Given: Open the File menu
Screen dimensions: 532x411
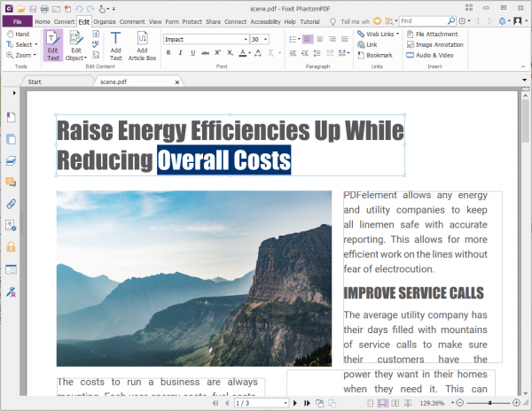Looking at the screenshot, I should [x=18, y=21].
